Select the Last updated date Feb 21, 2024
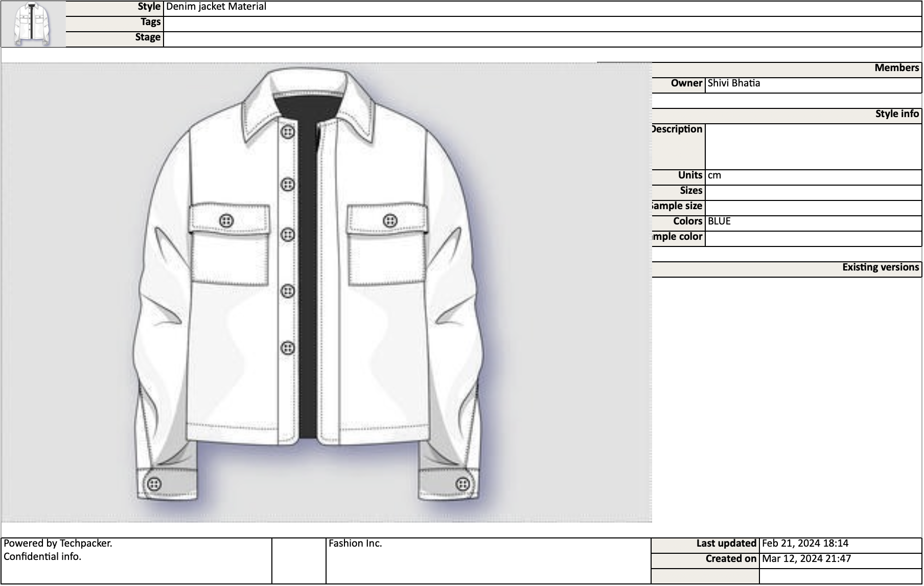924x586 pixels. pyautogui.click(x=804, y=543)
